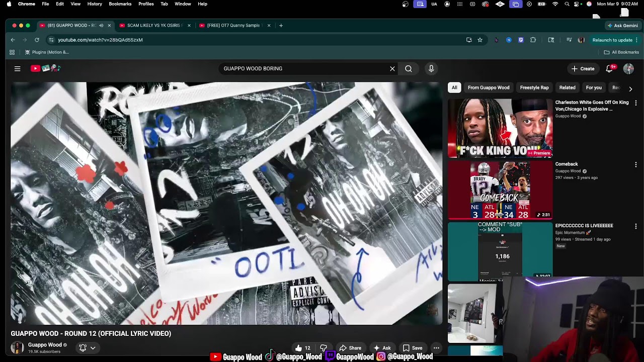644x362 pixels.
Task: Go back in Chrome
Action: tap(13, 40)
